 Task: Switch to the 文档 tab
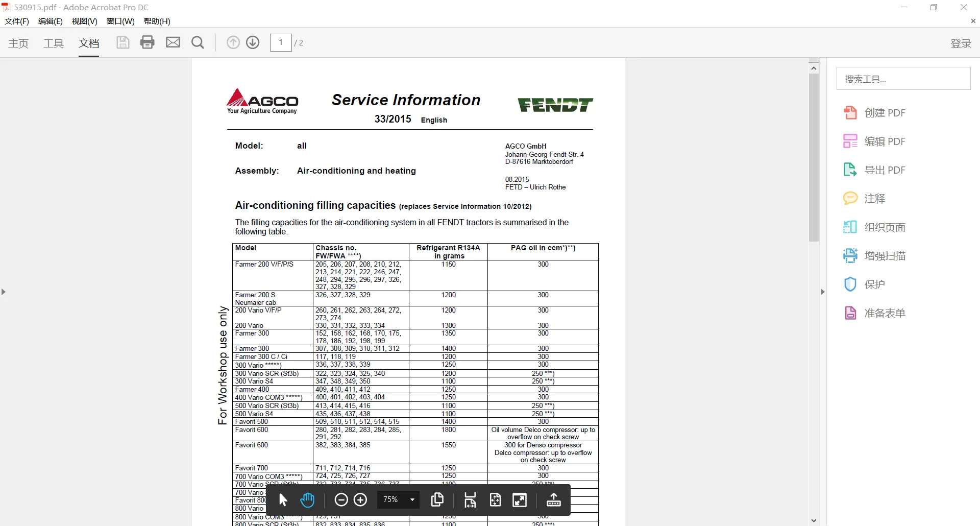[89, 43]
